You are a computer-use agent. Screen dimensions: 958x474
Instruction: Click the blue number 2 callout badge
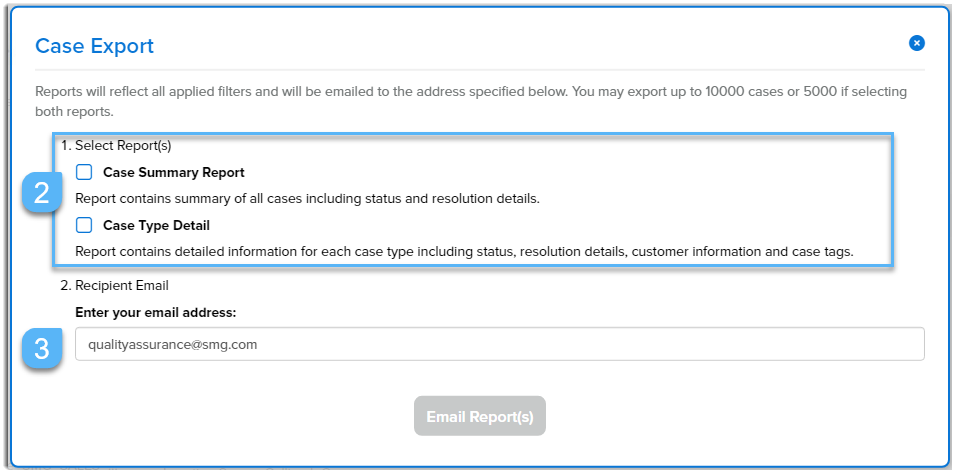[x=42, y=195]
